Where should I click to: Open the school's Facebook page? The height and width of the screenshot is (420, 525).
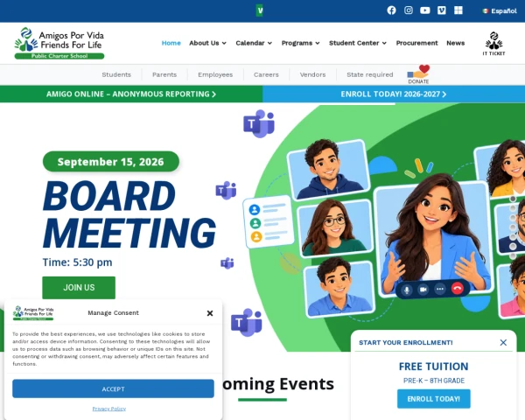click(x=391, y=10)
